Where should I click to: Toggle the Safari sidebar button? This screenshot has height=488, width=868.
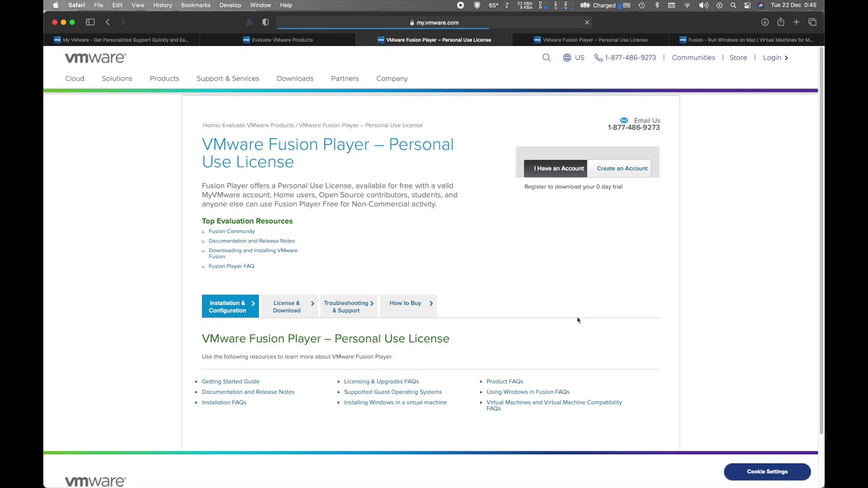tap(90, 22)
